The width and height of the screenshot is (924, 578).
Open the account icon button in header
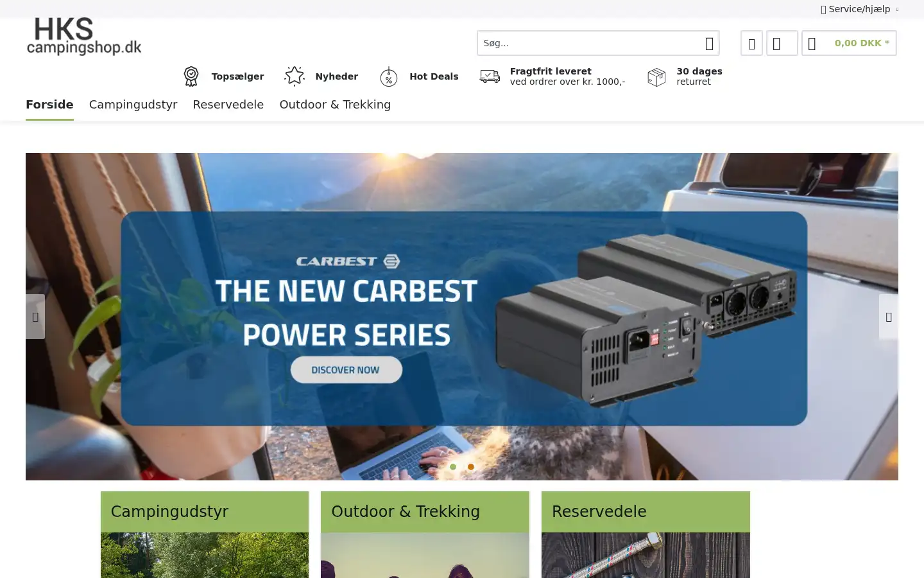782,44
